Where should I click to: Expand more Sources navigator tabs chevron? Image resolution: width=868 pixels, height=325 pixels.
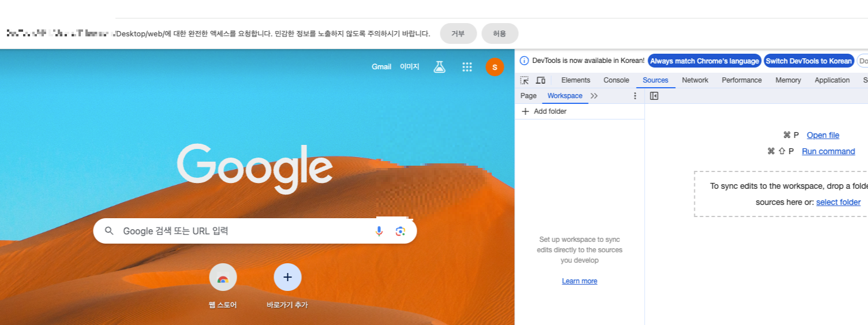click(x=594, y=96)
